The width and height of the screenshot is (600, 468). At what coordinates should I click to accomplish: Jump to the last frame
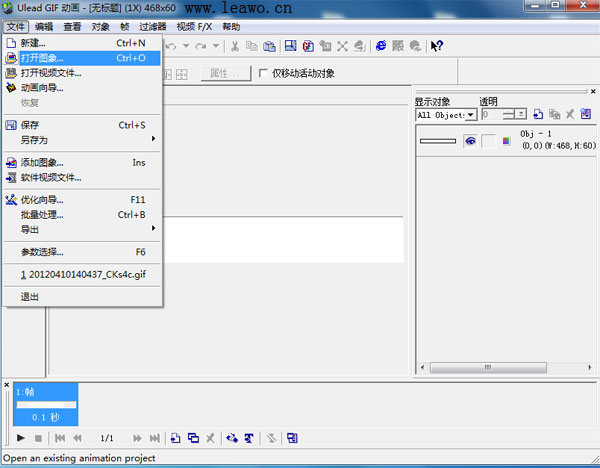tap(155, 438)
